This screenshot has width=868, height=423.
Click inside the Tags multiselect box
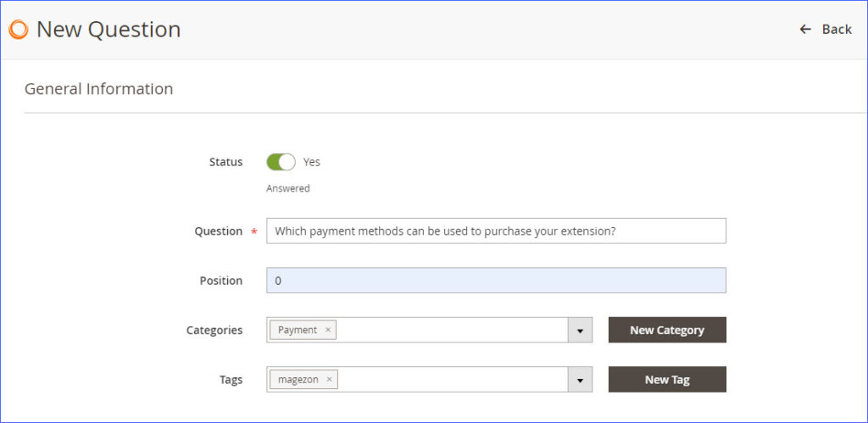coord(453,380)
